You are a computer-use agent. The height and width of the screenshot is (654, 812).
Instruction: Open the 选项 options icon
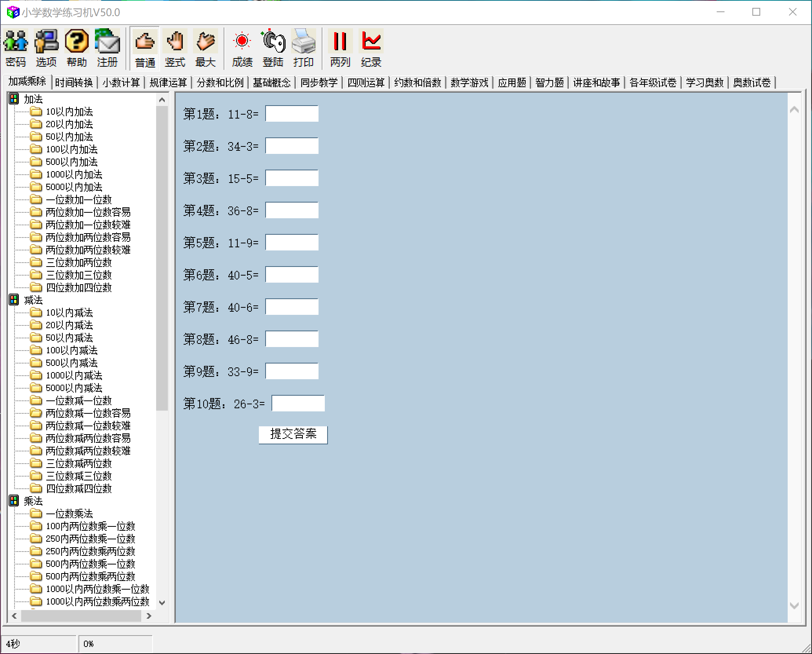(x=46, y=41)
